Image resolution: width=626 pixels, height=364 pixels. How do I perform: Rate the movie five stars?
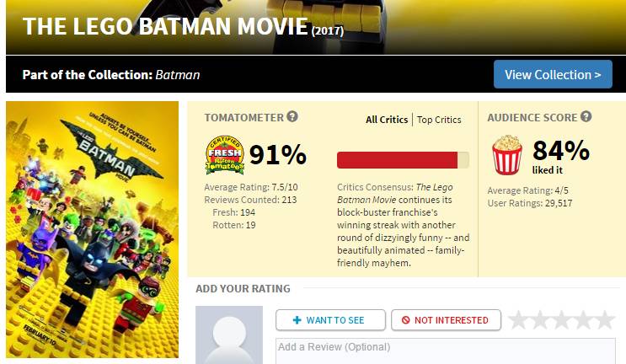[605, 320]
